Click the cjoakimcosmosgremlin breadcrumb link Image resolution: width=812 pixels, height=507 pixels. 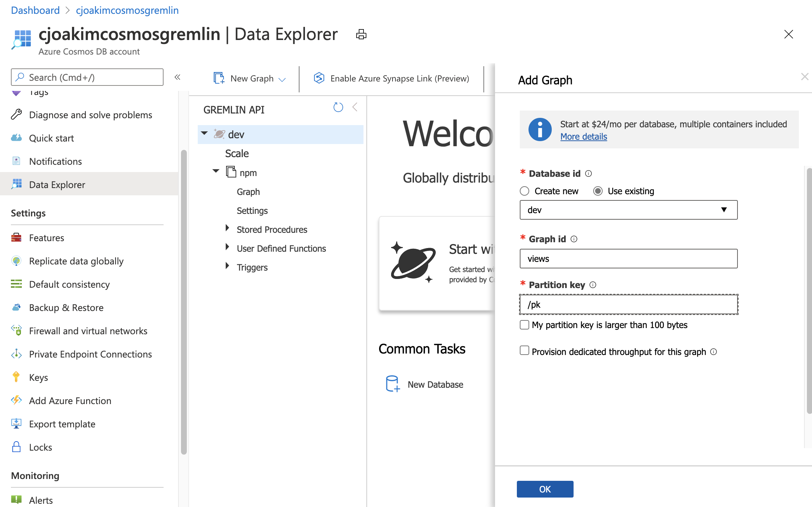click(x=127, y=10)
